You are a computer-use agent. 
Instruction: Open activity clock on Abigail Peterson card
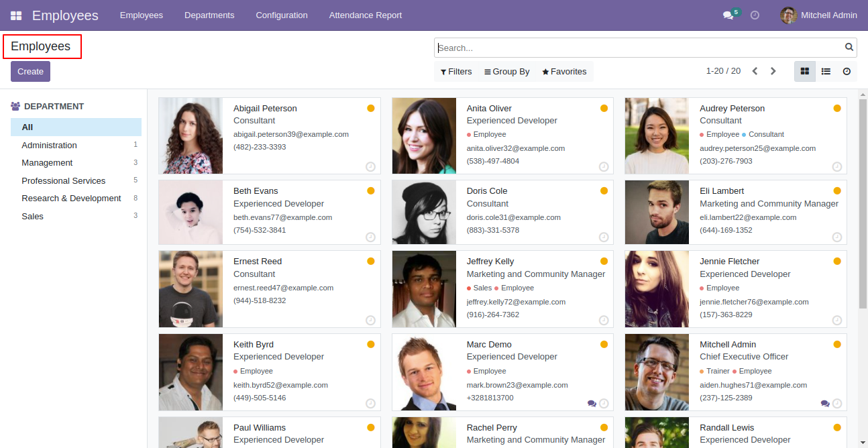point(370,166)
